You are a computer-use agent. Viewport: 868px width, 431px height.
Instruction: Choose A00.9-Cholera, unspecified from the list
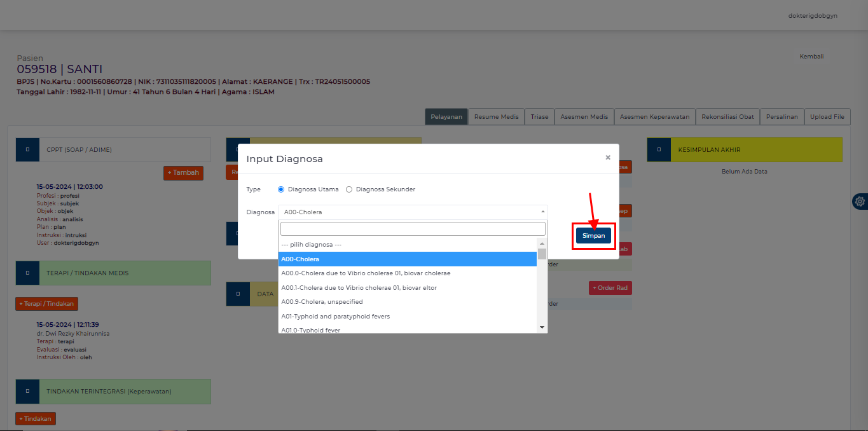322,302
